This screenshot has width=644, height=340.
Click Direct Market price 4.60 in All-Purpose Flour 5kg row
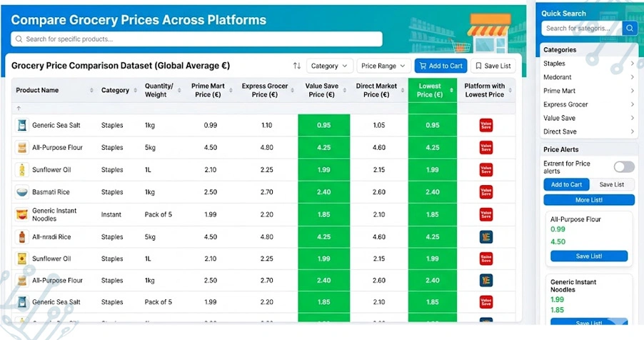378,147
